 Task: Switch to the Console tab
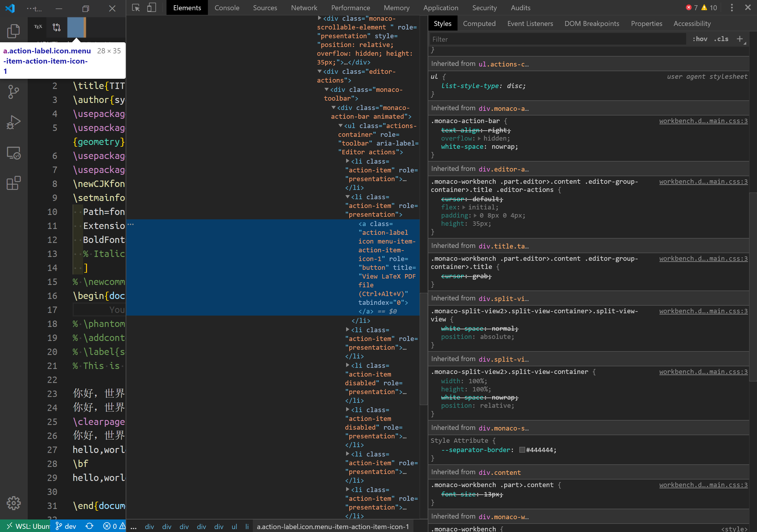click(x=227, y=8)
